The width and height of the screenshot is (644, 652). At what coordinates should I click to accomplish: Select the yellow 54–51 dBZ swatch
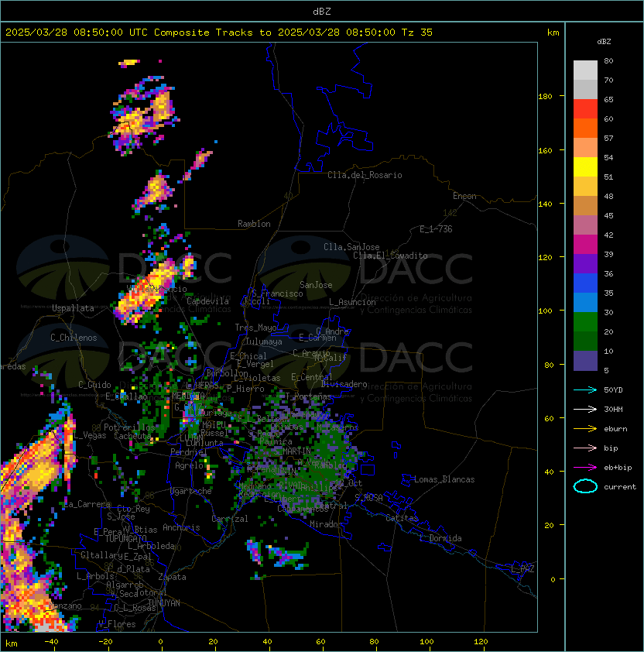pos(585,166)
